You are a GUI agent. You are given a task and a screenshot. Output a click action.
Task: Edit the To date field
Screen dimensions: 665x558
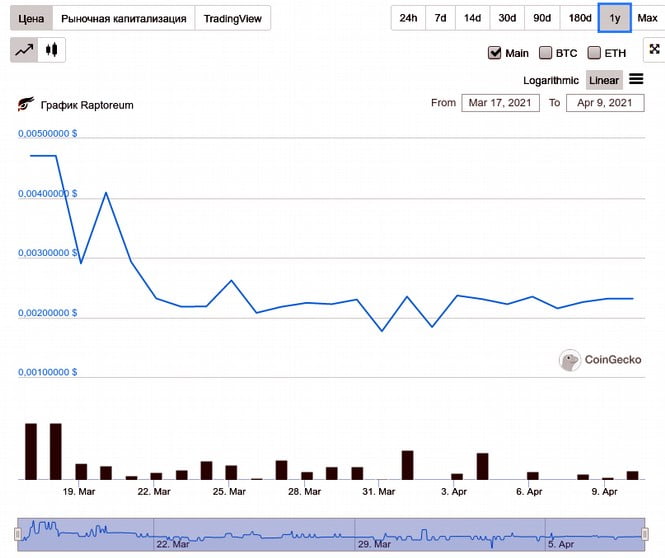pyautogui.click(x=605, y=103)
